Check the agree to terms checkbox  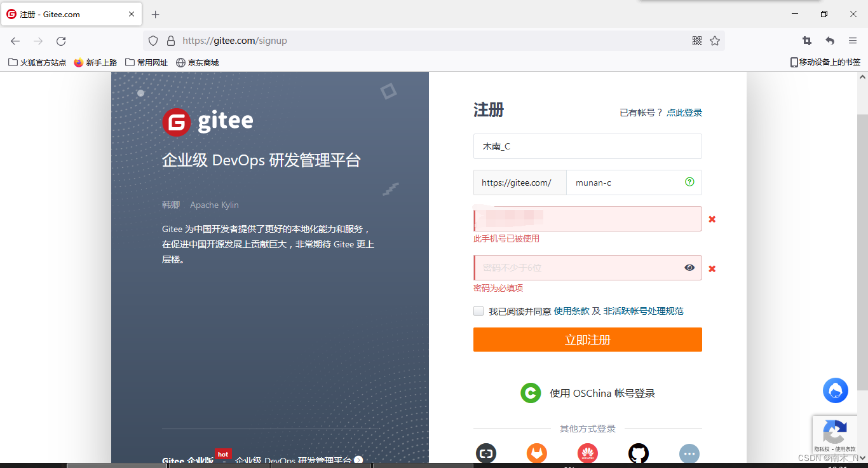point(478,311)
